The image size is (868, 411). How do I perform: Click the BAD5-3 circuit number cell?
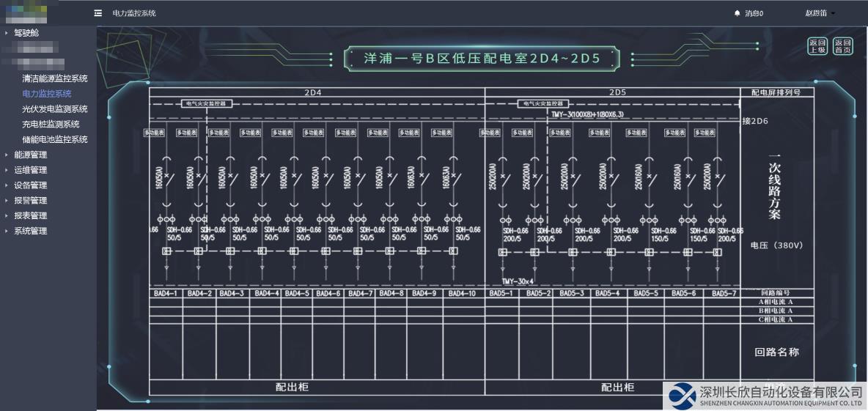point(572,293)
